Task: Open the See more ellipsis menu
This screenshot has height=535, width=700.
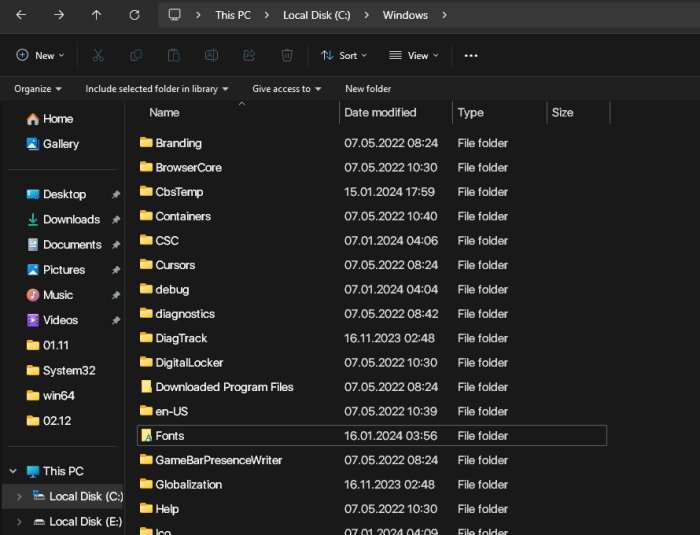Action: coord(471,55)
